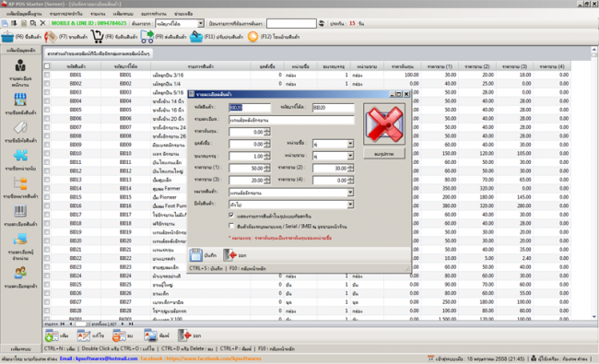
Task: Open the sale unit dropdown in the dialog
Action: [350, 156]
